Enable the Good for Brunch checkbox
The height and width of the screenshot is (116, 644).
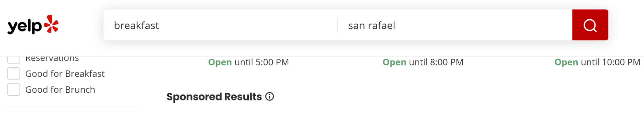pos(14,89)
